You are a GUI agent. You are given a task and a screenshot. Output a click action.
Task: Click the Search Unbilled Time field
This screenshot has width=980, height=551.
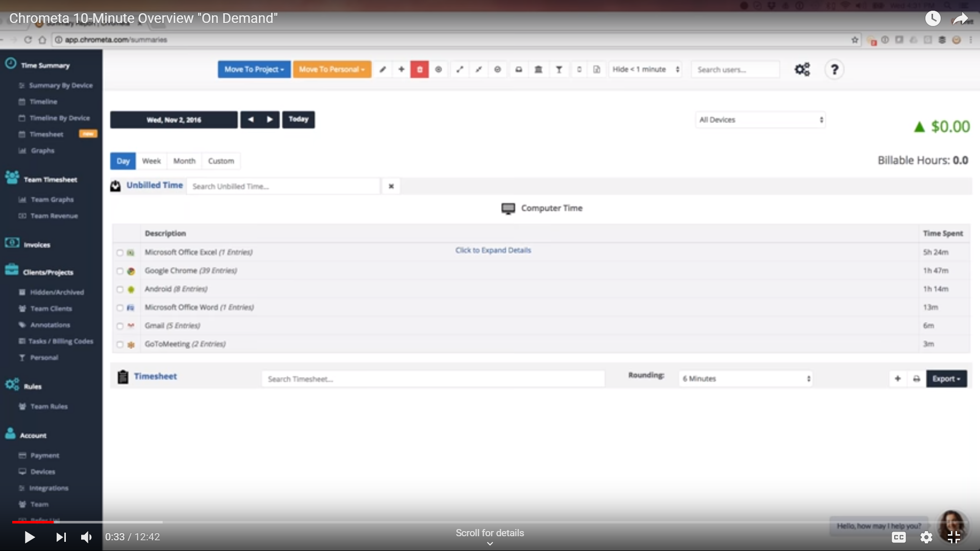pyautogui.click(x=283, y=186)
